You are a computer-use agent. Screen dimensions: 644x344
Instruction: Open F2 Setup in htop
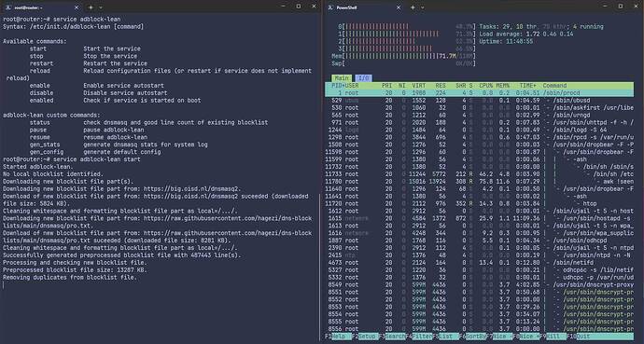tap(365, 337)
